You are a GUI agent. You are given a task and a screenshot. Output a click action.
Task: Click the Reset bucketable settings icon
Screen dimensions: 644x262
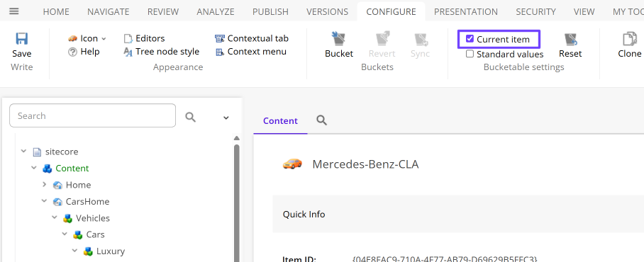tap(570, 40)
